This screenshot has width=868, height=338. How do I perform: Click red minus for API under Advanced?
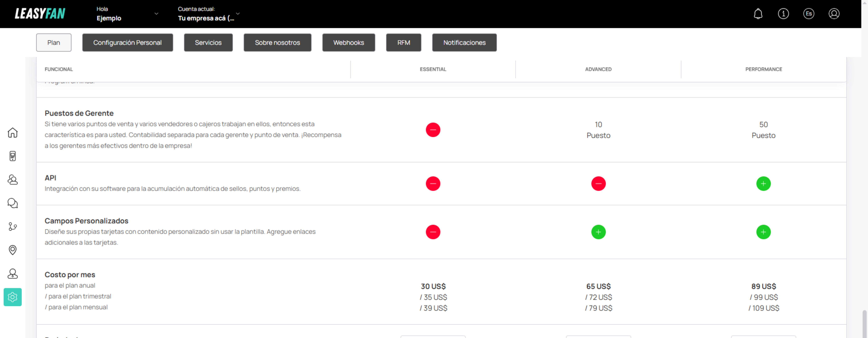(x=598, y=184)
